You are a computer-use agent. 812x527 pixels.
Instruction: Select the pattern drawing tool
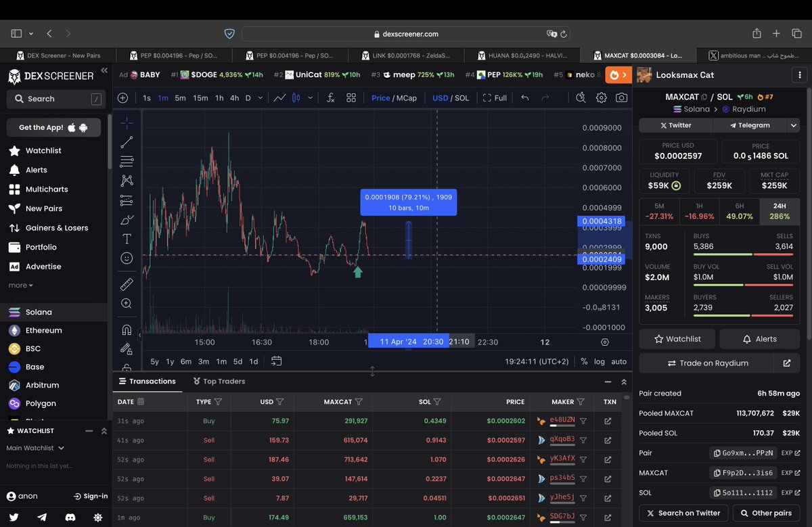tap(127, 181)
